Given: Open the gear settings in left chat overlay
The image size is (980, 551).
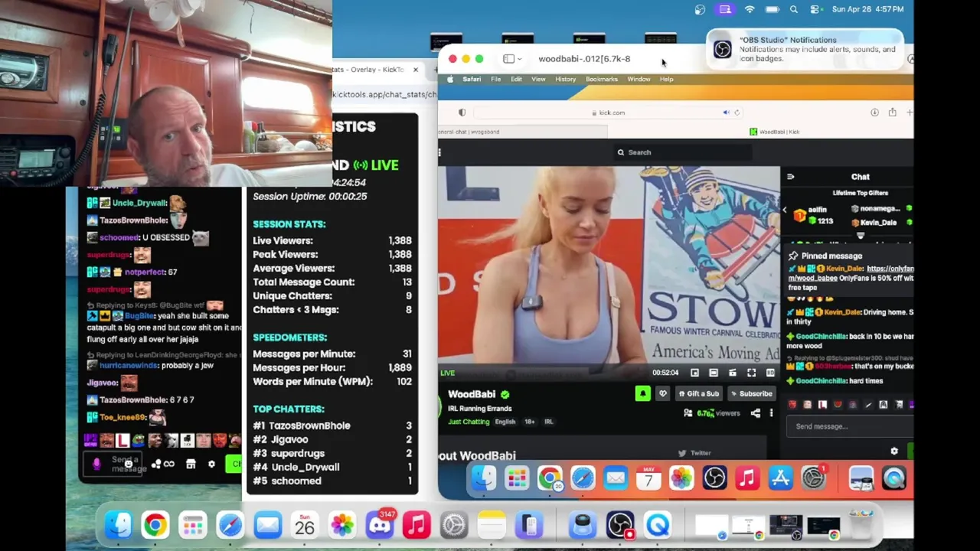Looking at the screenshot, I should (211, 464).
